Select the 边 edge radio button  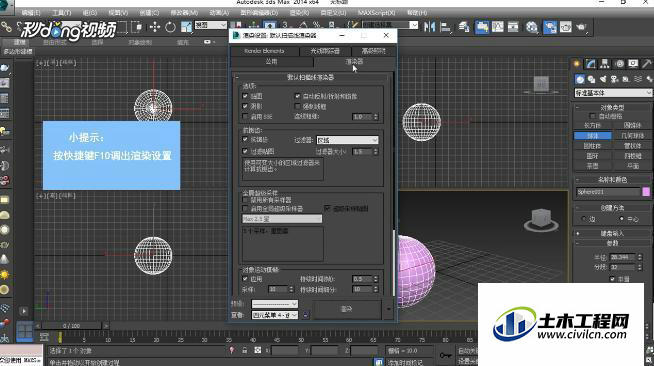[x=584, y=219]
